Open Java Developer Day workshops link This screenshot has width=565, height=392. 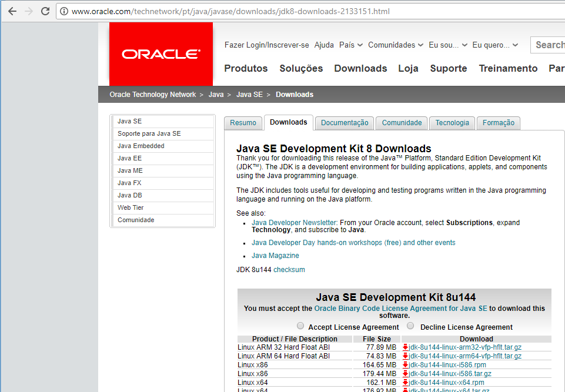353,243
